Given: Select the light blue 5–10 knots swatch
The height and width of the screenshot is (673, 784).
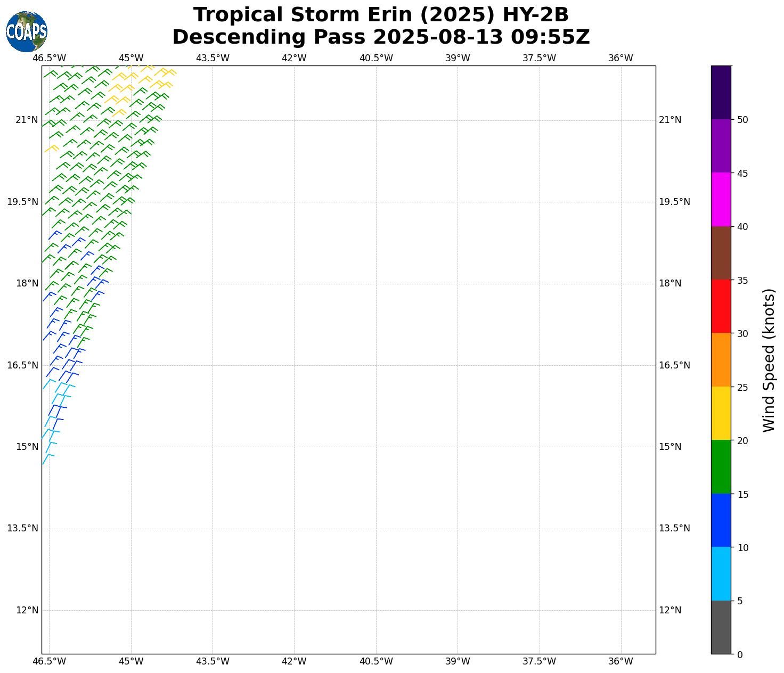Looking at the screenshot, I should pos(721,574).
